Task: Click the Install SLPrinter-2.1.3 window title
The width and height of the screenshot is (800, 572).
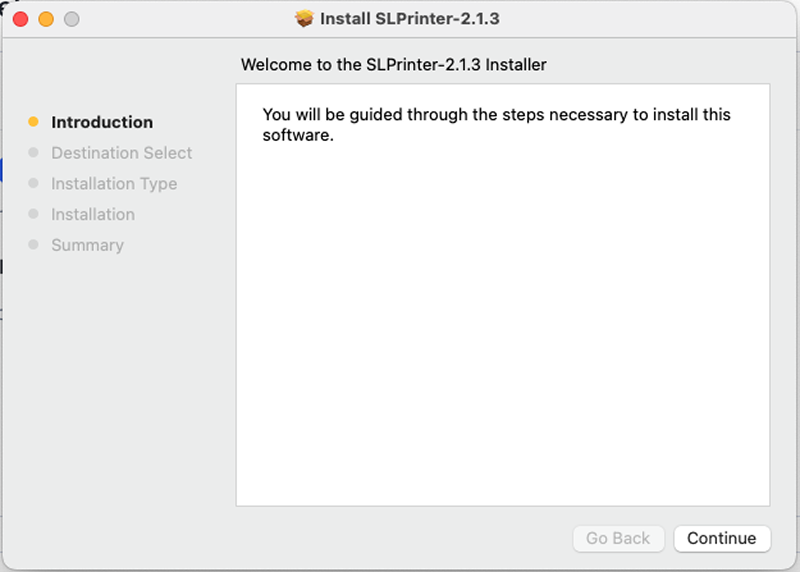Action: [x=409, y=19]
